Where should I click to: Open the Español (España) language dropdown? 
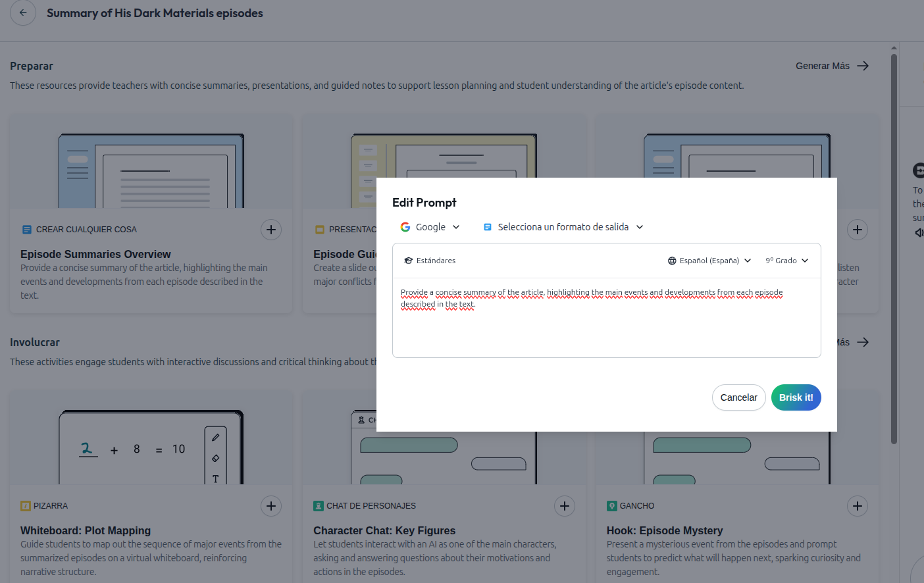click(x=709, y=261)
